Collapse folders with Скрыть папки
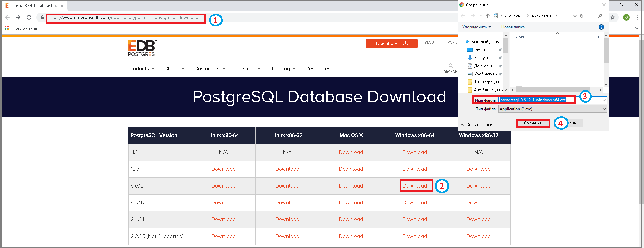The image size is (644, 248). pos(477,125)
